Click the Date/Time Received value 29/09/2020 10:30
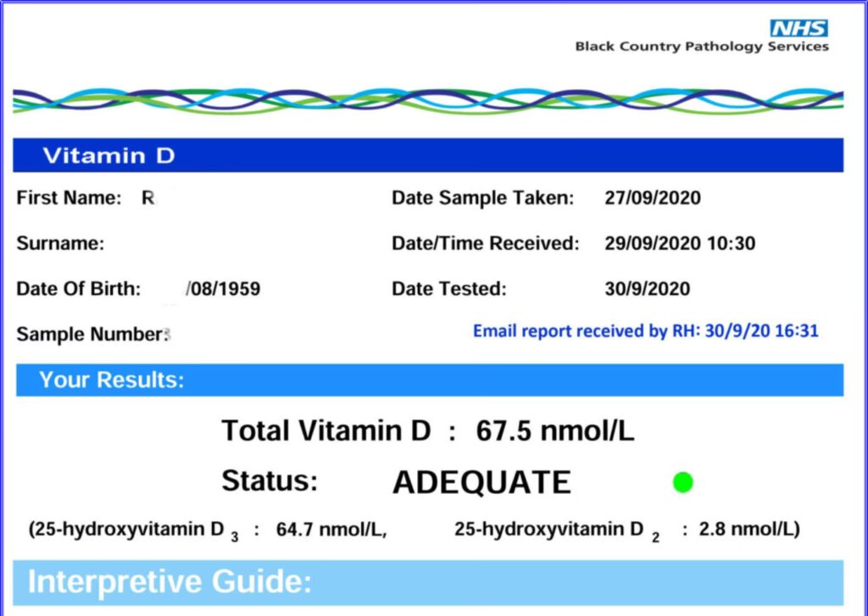Image resolution: width=868 pixels, height=616 pixels. click(679, 244)
